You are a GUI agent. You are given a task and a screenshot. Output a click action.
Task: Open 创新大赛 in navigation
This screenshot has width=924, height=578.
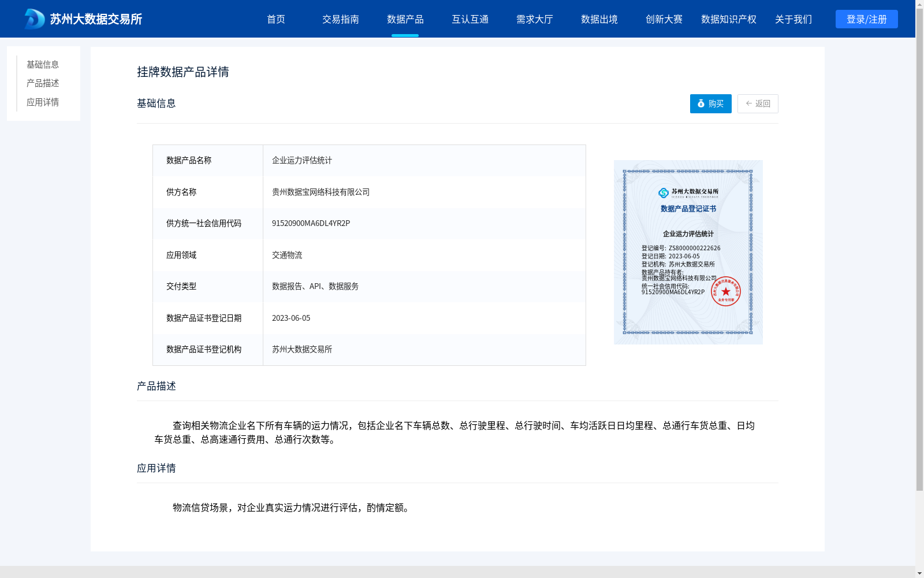[664, 19]
